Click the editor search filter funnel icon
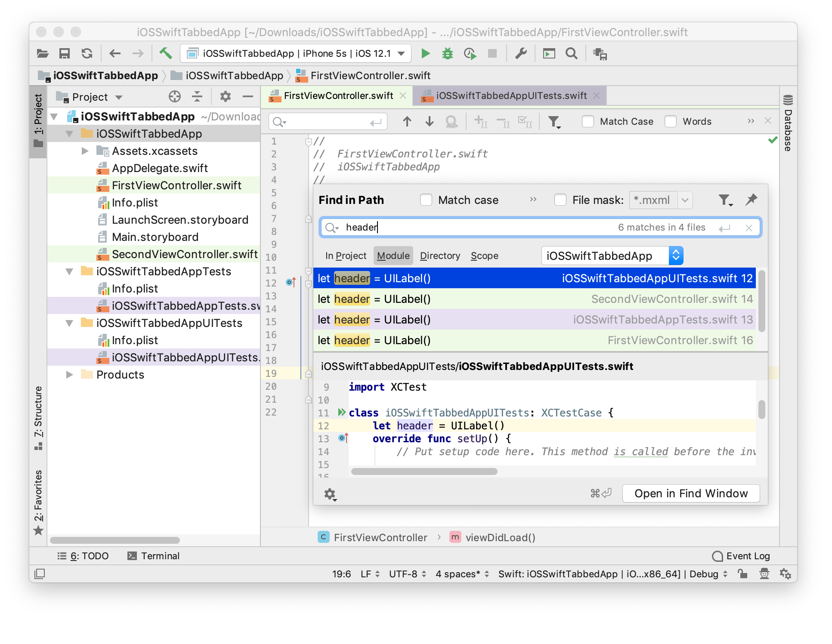The image size is (832, 644). point(554,122)
